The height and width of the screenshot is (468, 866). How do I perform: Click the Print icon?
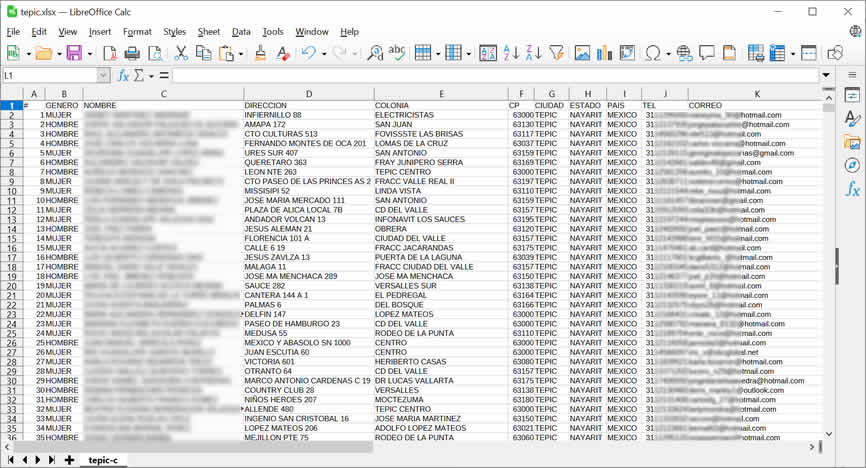(132, 53)
